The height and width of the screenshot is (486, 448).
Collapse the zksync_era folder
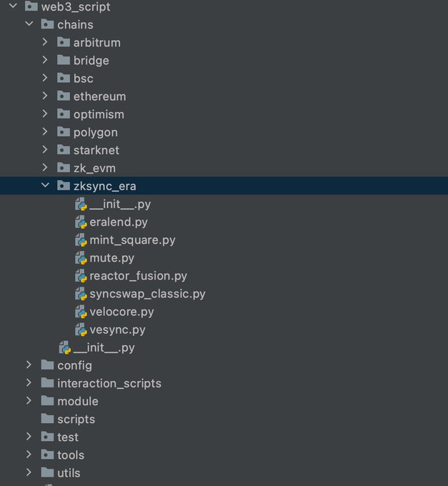point(45,185)
